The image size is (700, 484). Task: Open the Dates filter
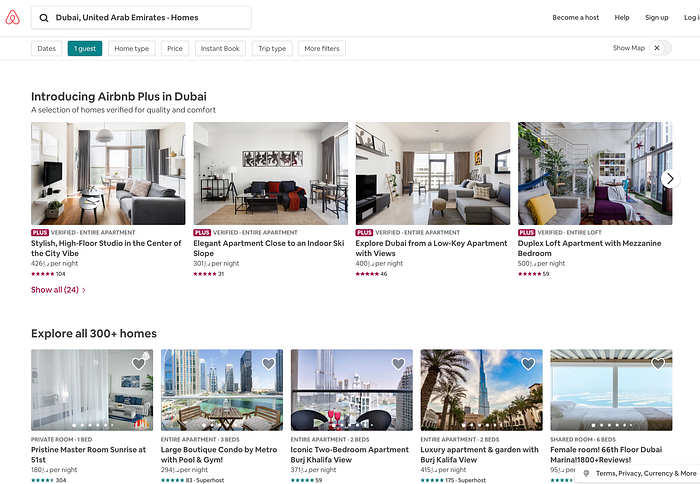[x=46, y=48]
